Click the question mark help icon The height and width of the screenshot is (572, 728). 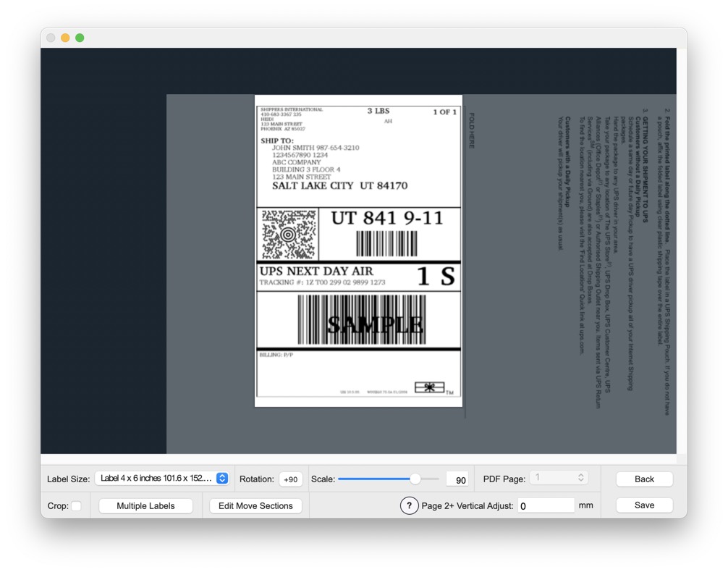pos(409,505)
